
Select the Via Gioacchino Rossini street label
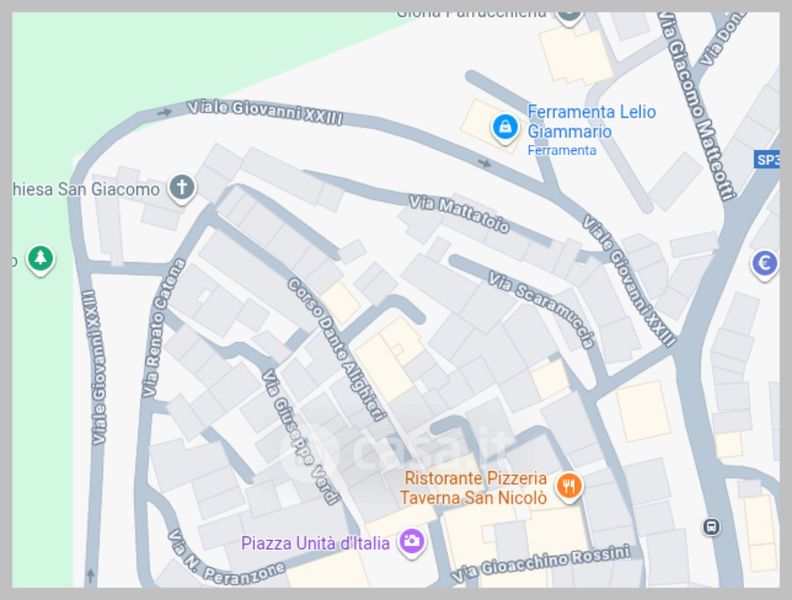click(x=540, y=564)
